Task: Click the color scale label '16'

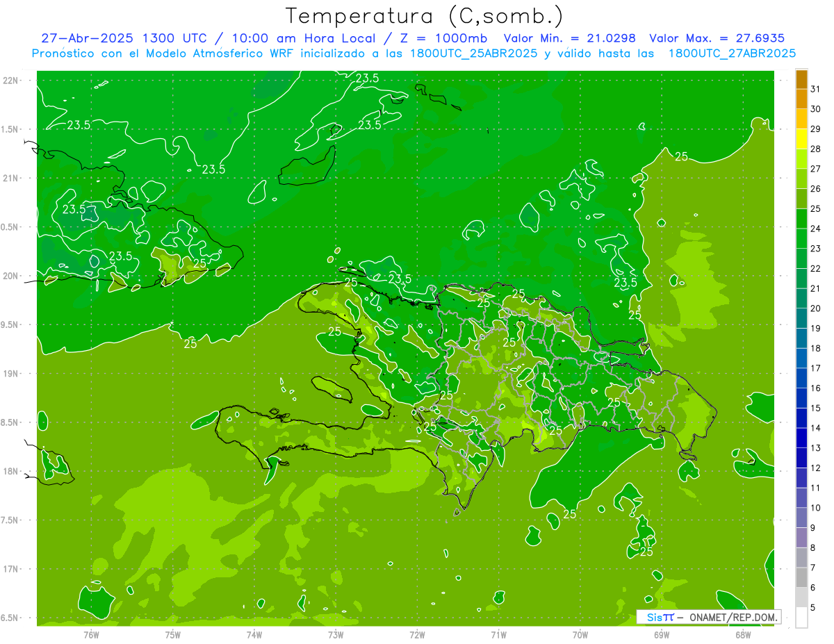Action: pyautogui.click(x=816, y=388)
